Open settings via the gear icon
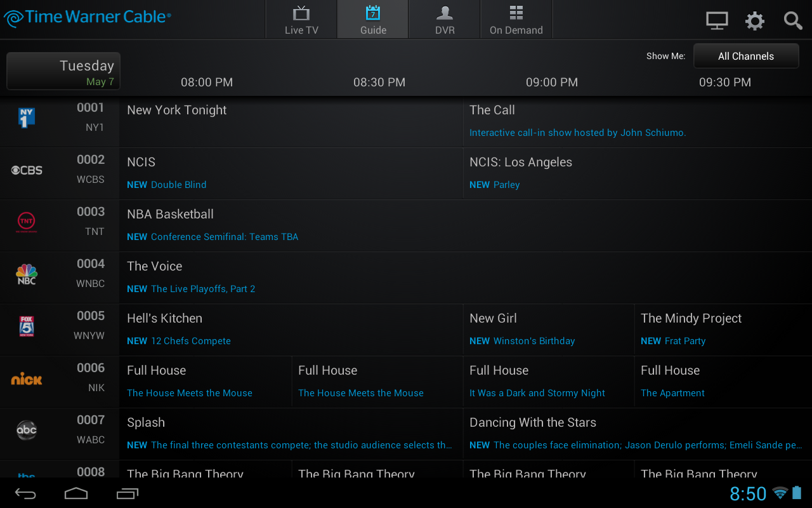 [x=755, y=21]
